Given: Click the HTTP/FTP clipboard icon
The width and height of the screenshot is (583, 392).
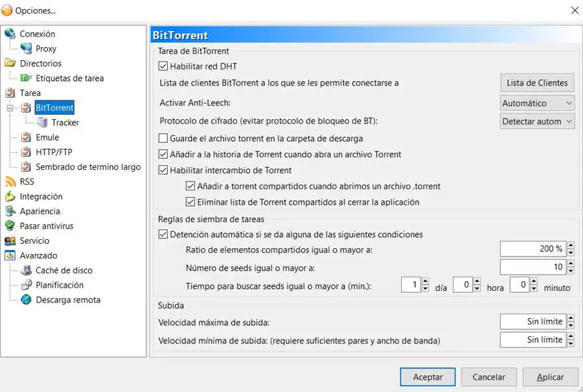Looking at the screenshot, I should point(26,152).
